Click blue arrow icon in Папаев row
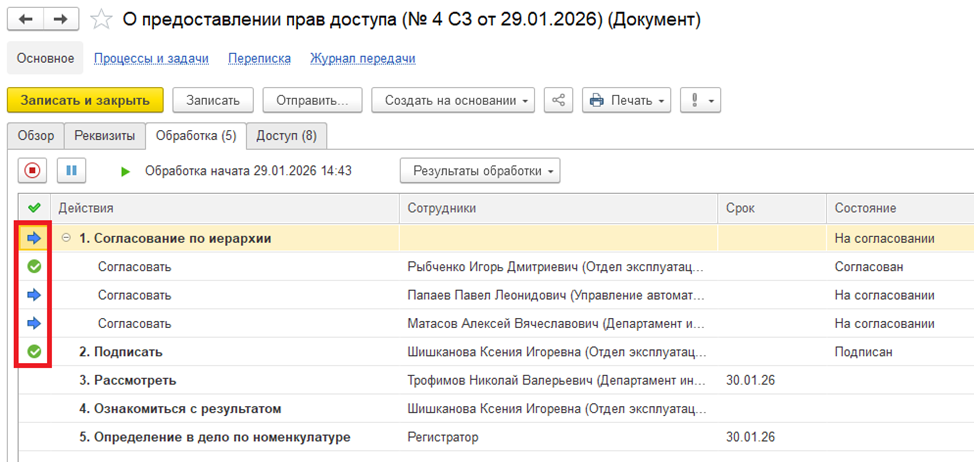The width and height of the screenshot is (974, 462). tap(34, 295)
